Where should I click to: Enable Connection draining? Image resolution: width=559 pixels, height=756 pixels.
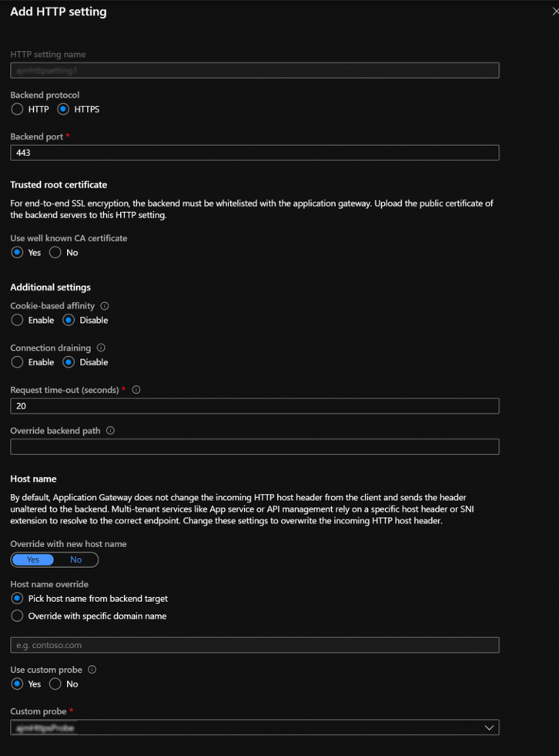17,362
